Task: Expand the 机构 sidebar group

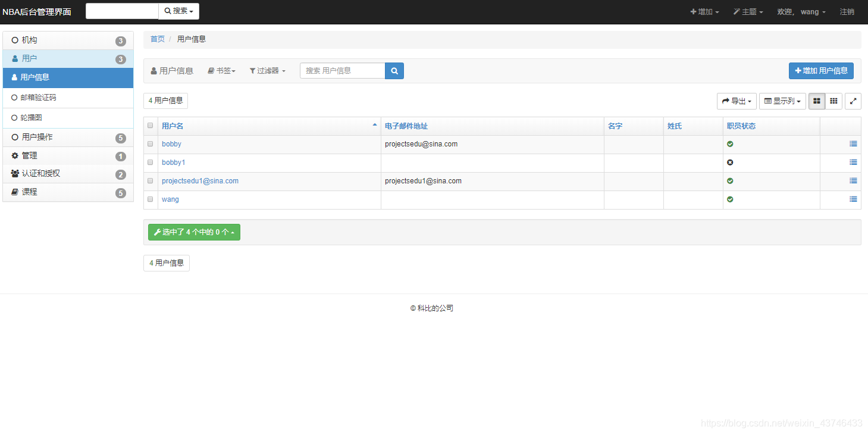Action: coord(68,40)
